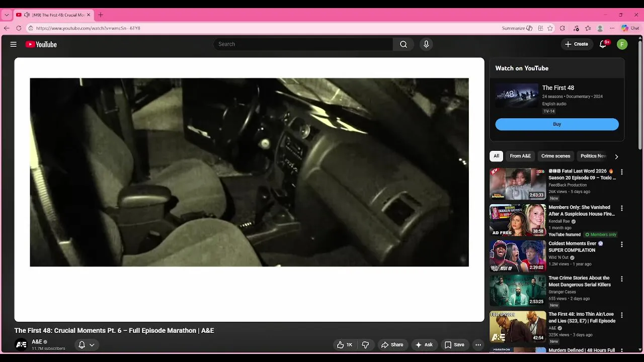View site information lock icon

click(31, 28)
